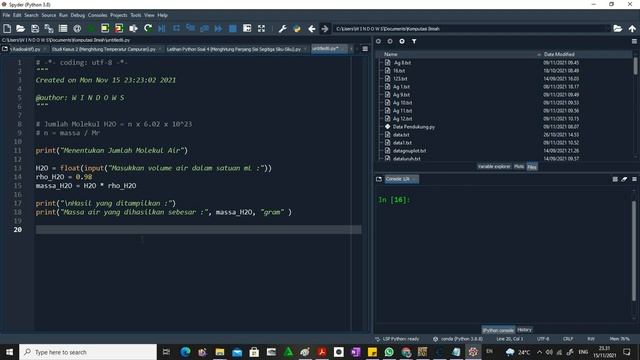Select 123.txt in the files list

[400, 79]
